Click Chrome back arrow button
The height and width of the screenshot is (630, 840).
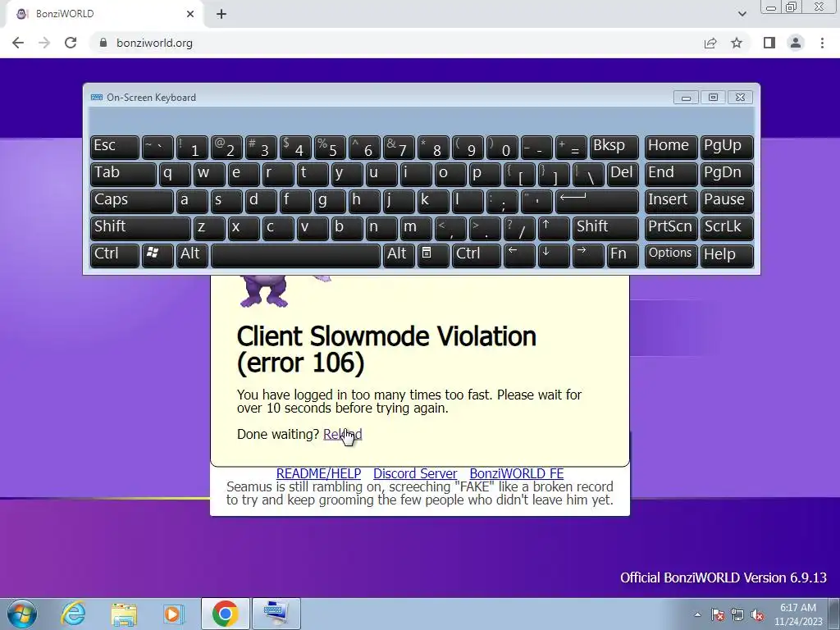coord(18,43)
